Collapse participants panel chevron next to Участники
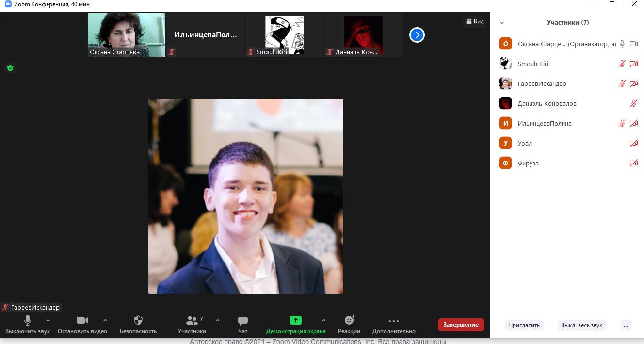The width and height of the screenshot is (644, 344). point(502,23)
